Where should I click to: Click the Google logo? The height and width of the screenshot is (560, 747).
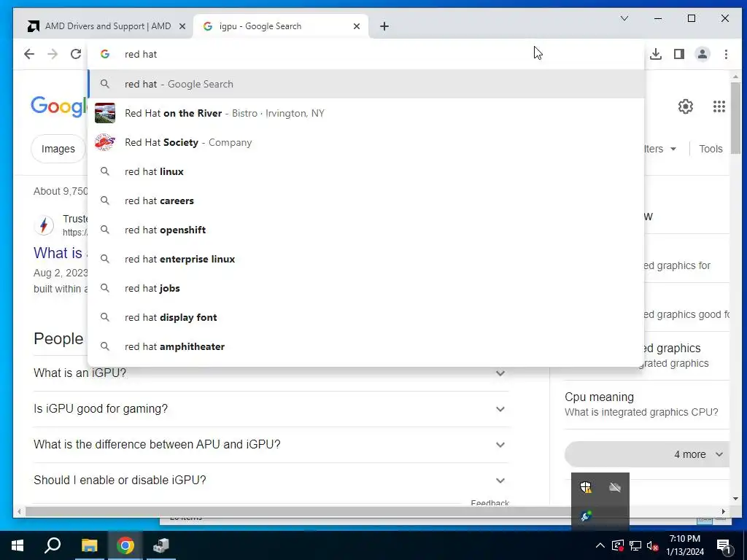(59, 106)
